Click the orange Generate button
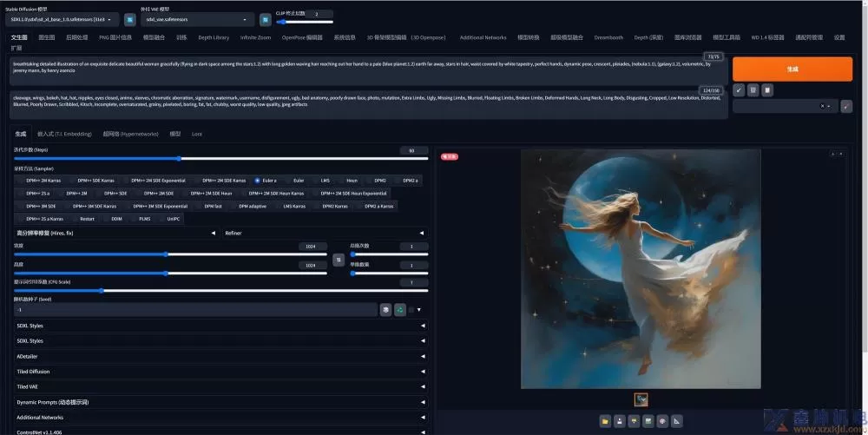 tap(792, 69)
